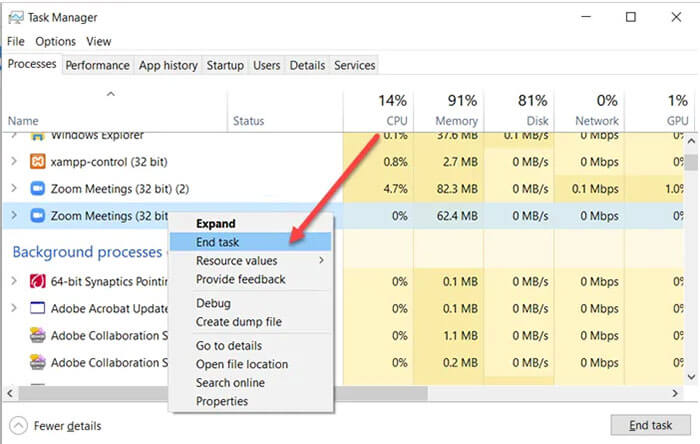
Task: Expand the 64-bit Synaptics Pointing process
Action: pos(14,281)
